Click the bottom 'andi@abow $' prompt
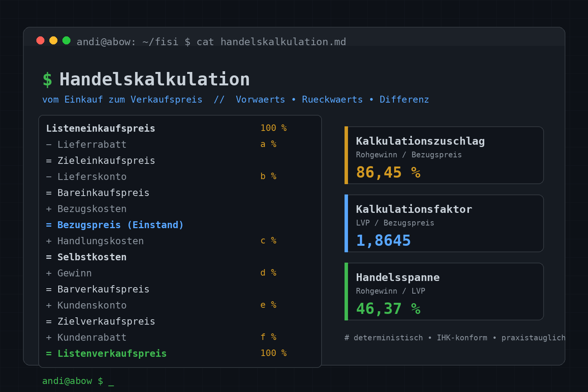588x392 pixels. click(x=73, y=381)
